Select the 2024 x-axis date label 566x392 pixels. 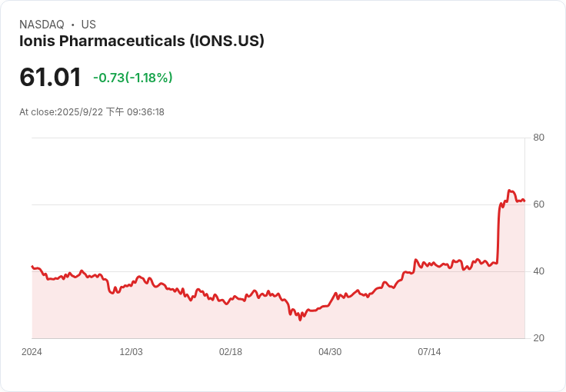click(x=32, y=352)
